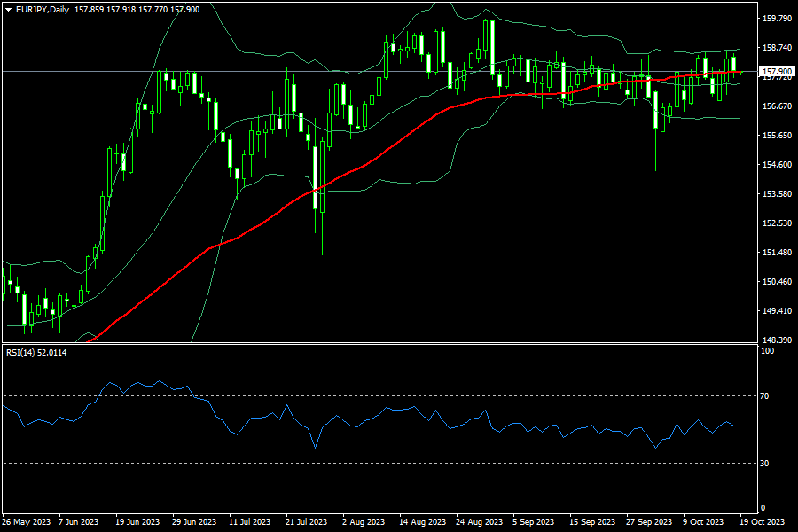Click the 5 Sep 2023 date label
The width and height of the screenshot is (798, 532).
point(534,522)
